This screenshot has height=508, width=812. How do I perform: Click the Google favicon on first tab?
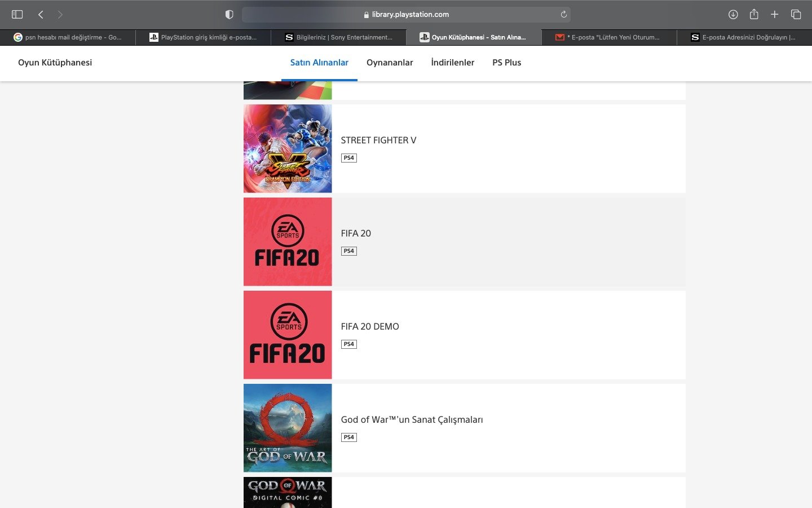[x=18, y=37]
